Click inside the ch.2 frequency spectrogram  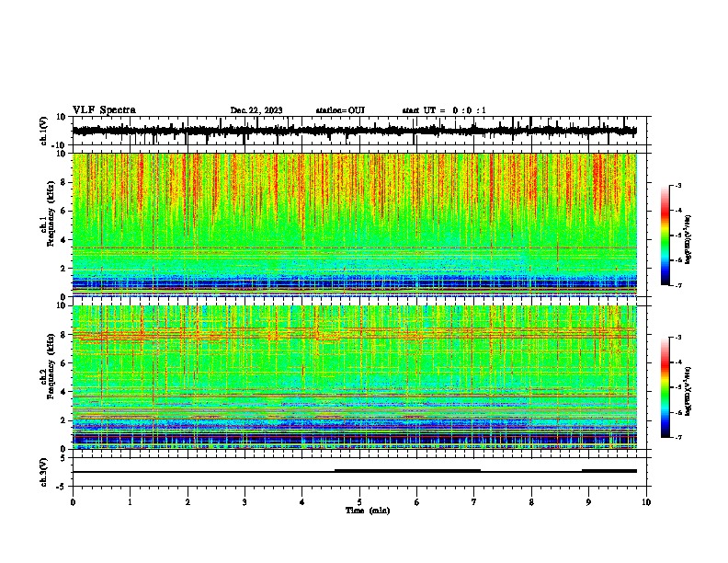click(355, 377)
